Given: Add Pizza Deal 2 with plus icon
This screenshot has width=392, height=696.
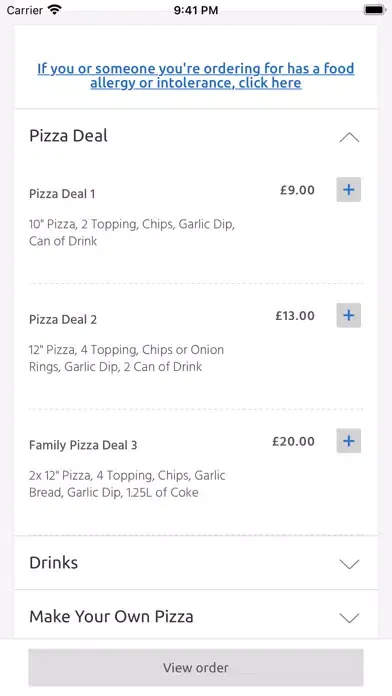Looking at the screenshot, I should coord(348,315).
